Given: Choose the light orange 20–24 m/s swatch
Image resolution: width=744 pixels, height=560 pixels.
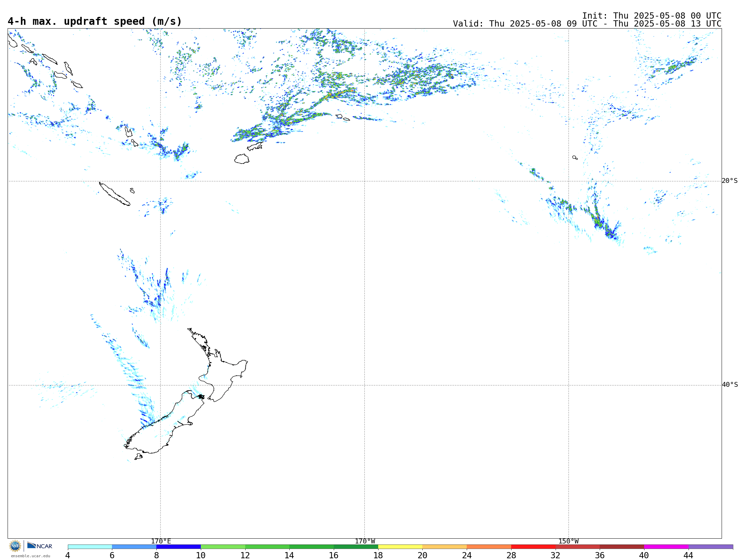Looking at the screenshot, I should click(x=445, y=547).
